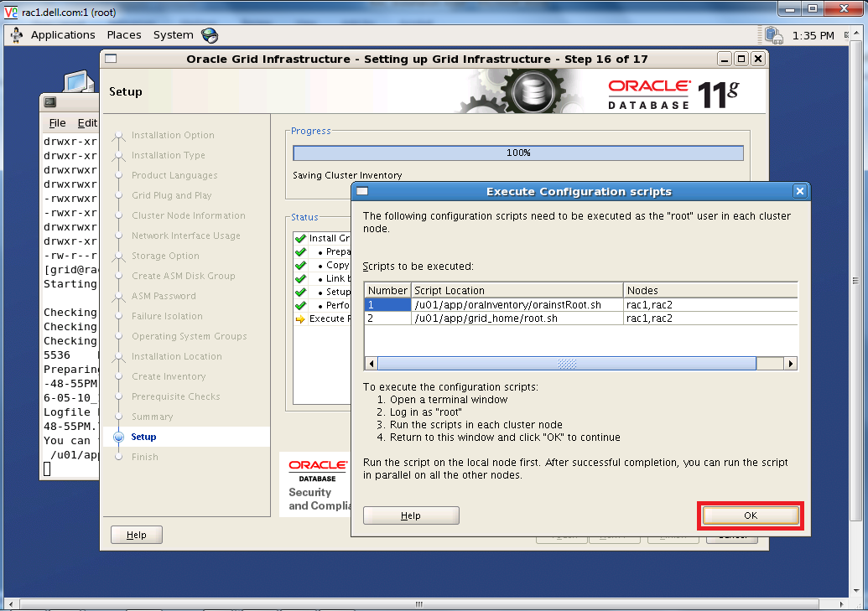The image size is (868, 611).
Task: Click the Setup status list item
Action: 338,292
